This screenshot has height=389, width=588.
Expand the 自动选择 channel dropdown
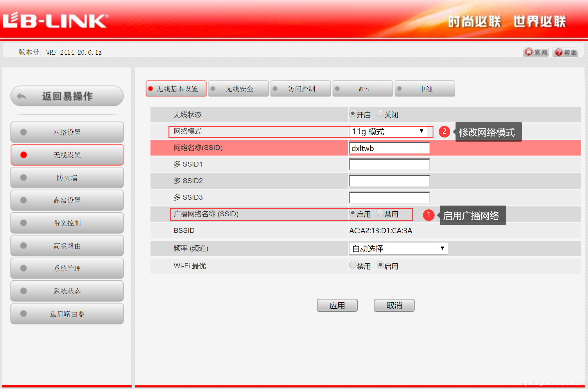398,249
